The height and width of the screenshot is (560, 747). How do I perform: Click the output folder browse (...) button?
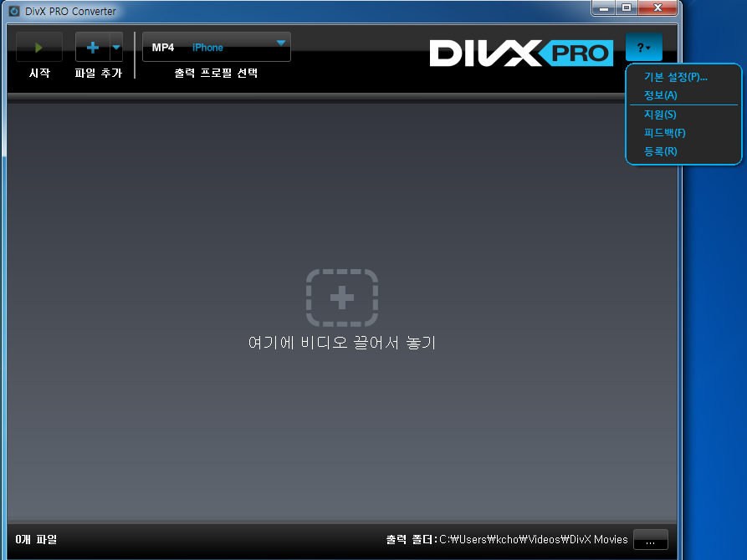click(650, 540)
